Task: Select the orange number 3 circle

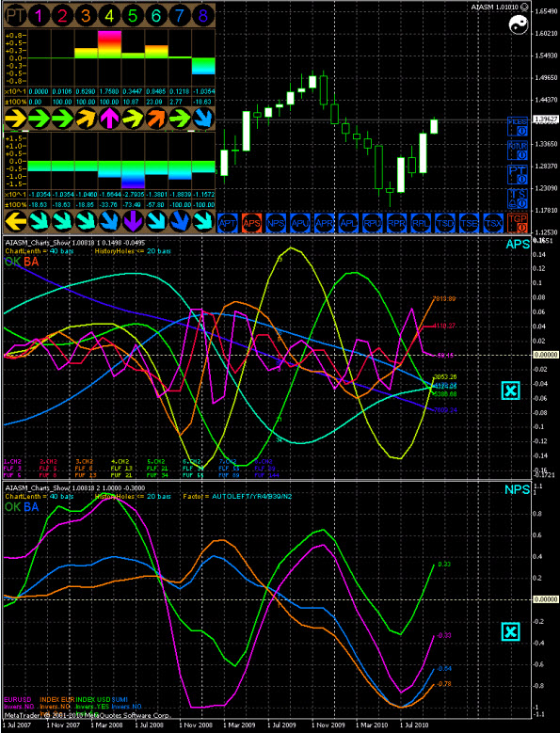Action: (x=86, y=16)
